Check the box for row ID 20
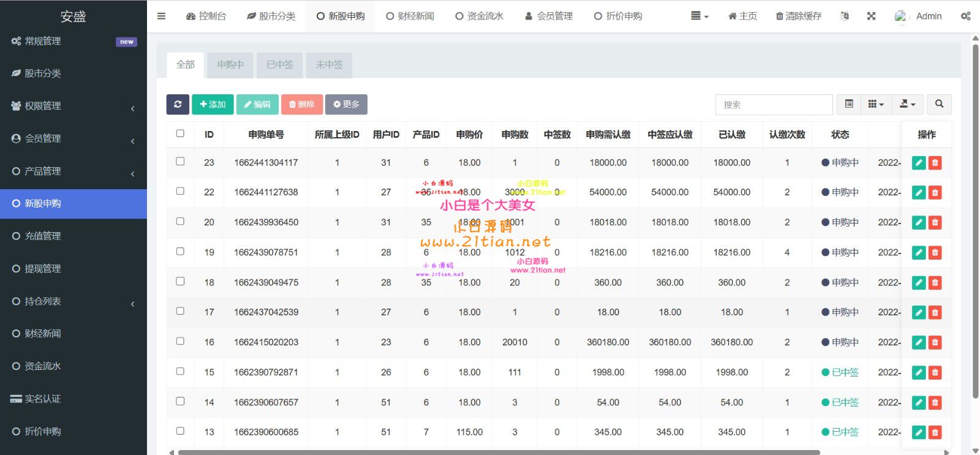Image resolution: width=980 pixels, height=455 pixels. tap(180, 221)
